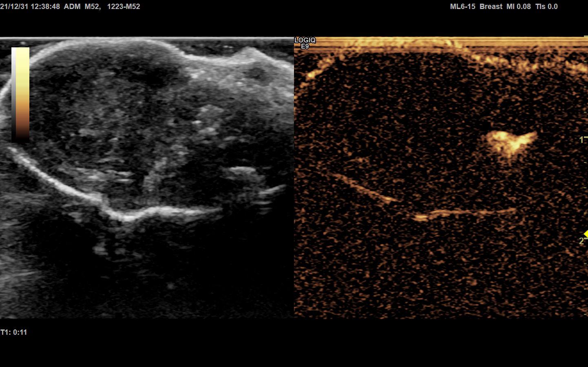This screenshot has width=588, height=367.
Task: Select depth marker 2 on the scale
Action: (581, 241)
